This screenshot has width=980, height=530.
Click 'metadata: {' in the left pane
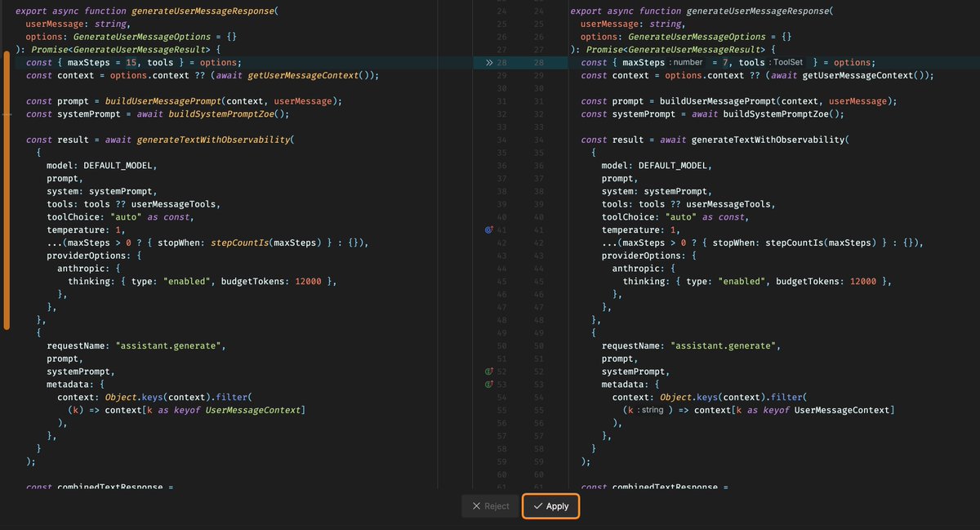tap(76, 385)
